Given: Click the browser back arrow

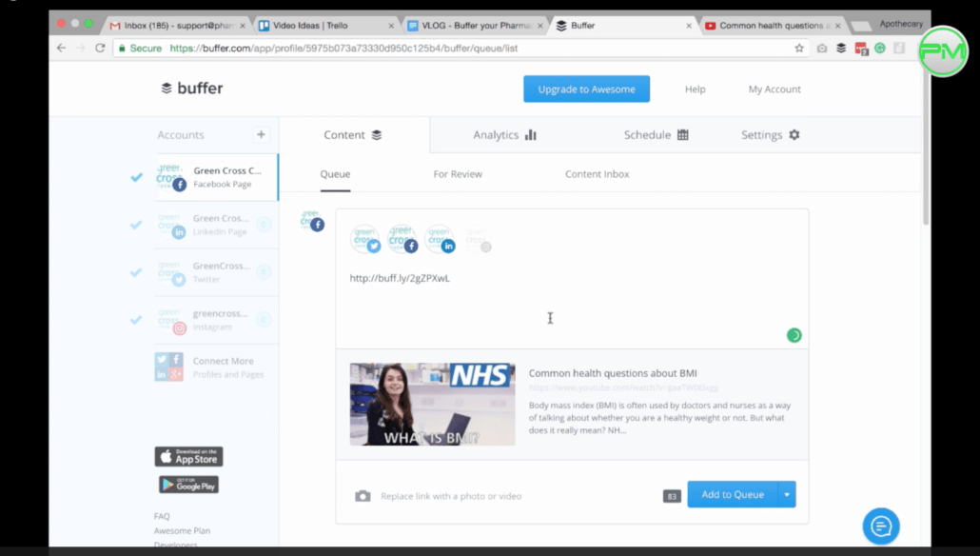Looking at the screenshot, I should point(61,49).
